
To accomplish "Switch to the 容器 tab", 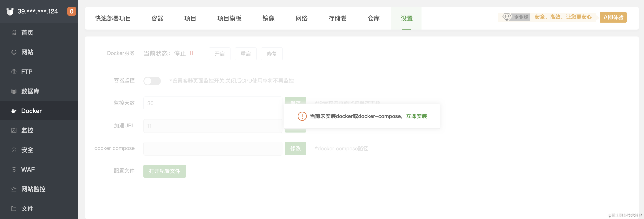I will pos(157,18).
